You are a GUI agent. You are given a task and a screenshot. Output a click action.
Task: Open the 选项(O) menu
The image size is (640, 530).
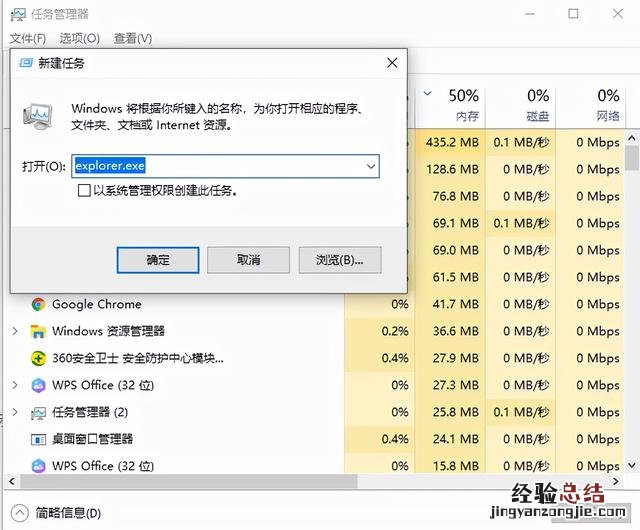pyautogui.click(x=80, y=38)
